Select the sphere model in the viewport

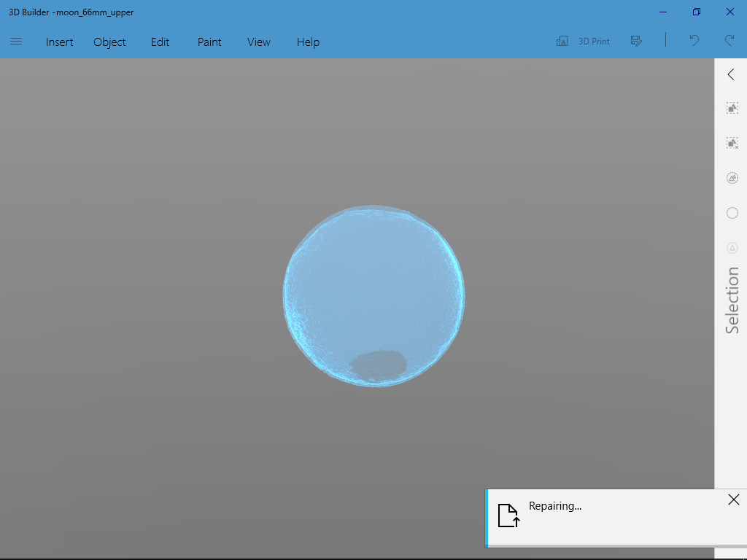(x=373, y=294)
